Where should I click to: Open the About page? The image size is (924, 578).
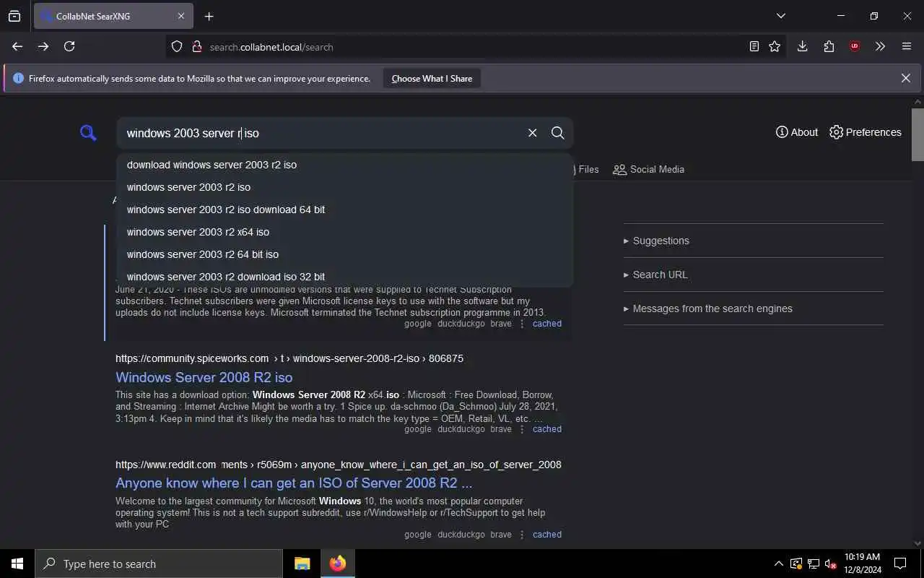797,132
